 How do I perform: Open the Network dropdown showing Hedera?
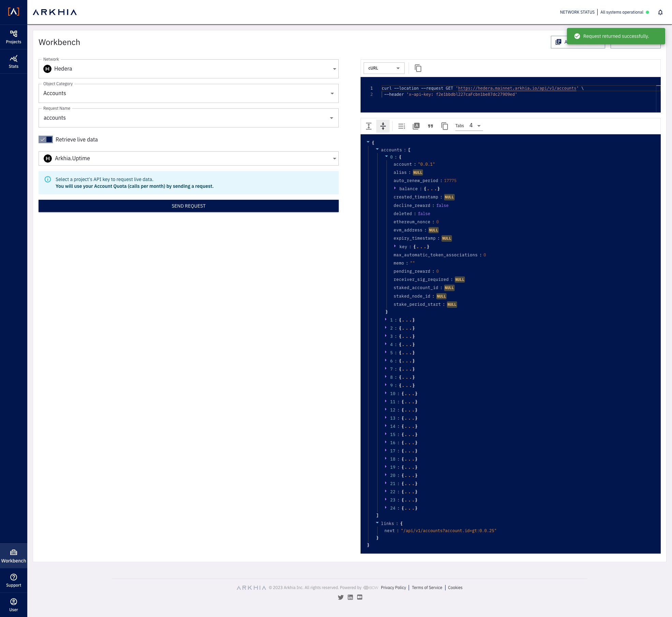pyautogui.click(x=189, y=69)
